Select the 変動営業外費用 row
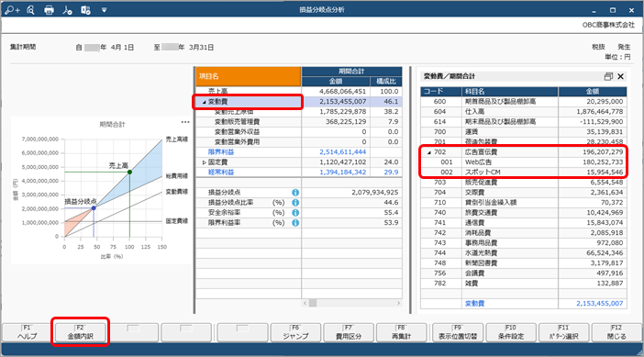The height and width of the screenshot is (357, 644). tap(298, 141)
